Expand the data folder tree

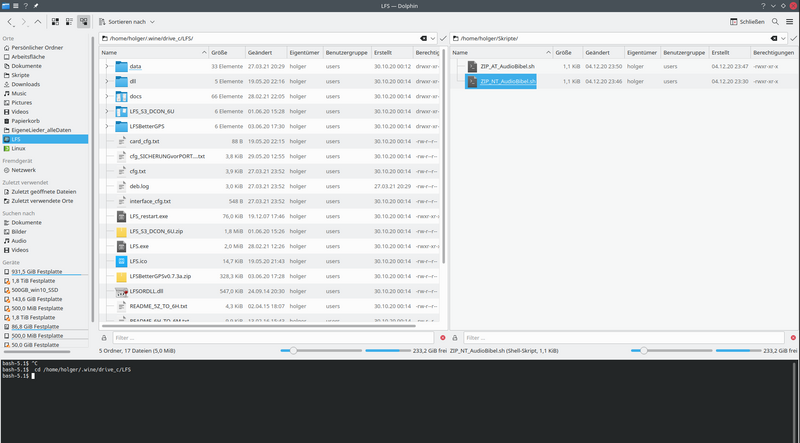107,67
